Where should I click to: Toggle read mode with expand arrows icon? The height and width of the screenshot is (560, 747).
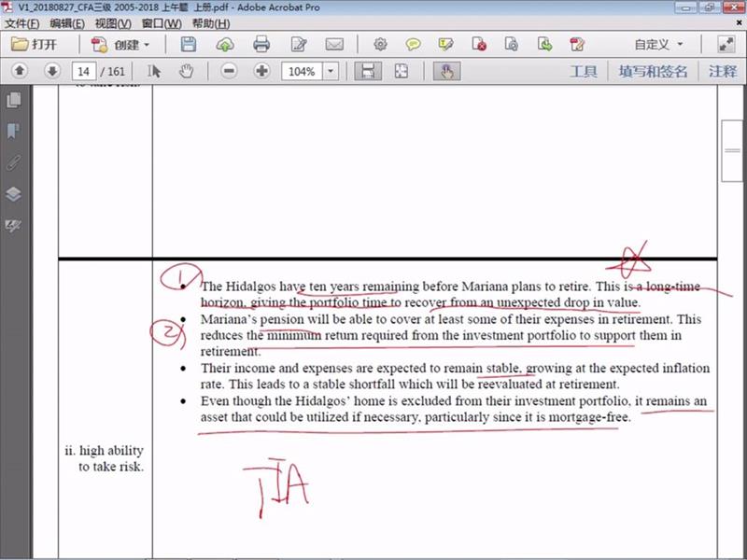(726, 44)
